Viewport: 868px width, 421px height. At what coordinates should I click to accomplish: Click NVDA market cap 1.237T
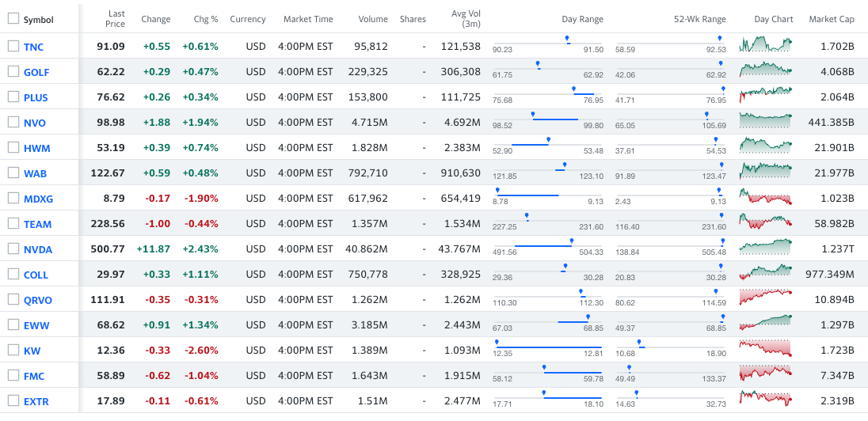838,249
